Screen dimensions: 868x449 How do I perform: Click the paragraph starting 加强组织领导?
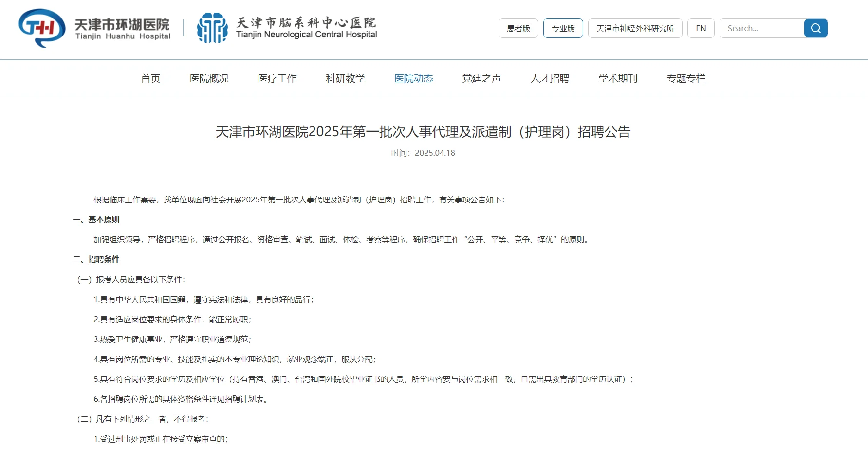pyautogui.click(x=343, y=240)
